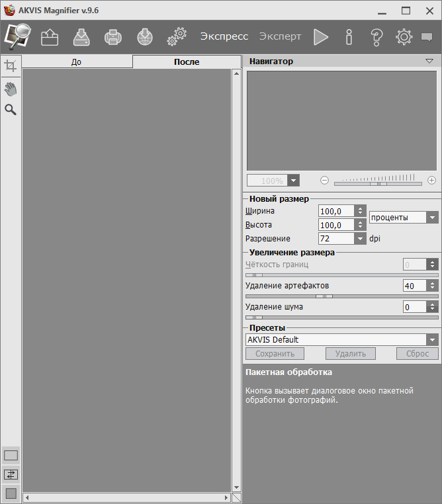Image resolution: width=442 pixels, height=504 pixels.
Task: Open batch processing gears icon
Action: [177, 36]
